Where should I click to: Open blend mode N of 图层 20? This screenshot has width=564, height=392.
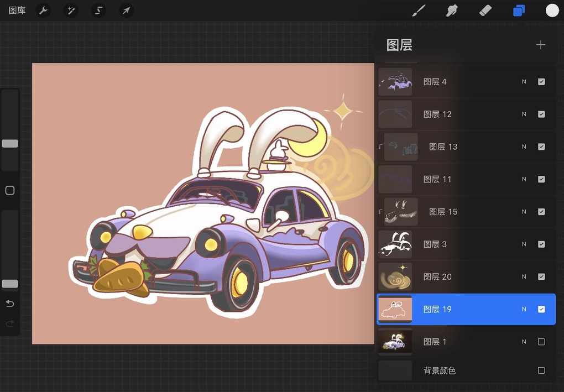[524, 276]
